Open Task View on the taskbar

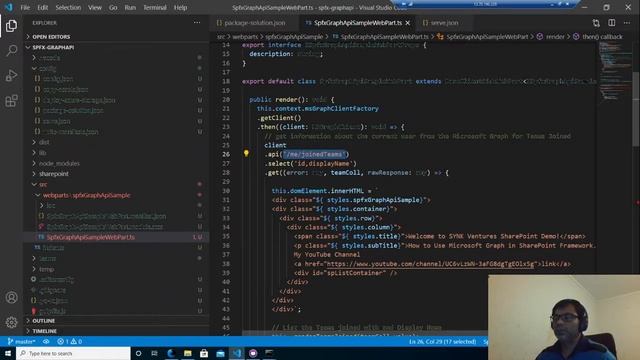(154, 353)
